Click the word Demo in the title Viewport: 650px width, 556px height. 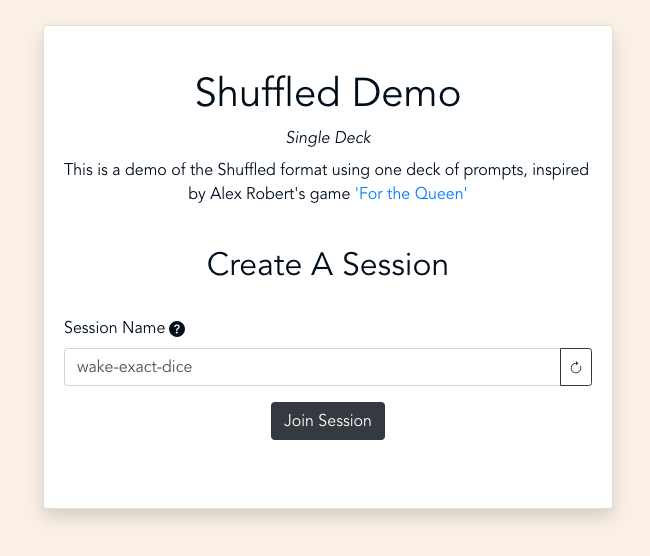pyautogui.click(x=406, y=93)
